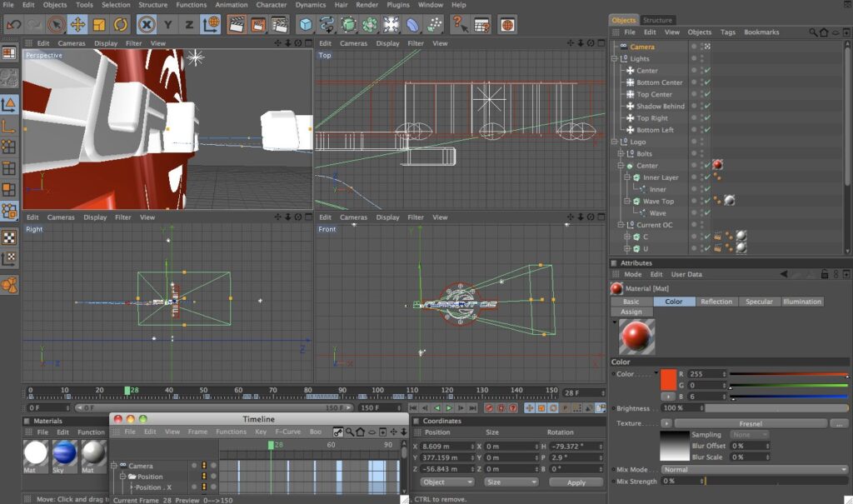This screenshot has height=504, width=853.
Task: Toggle Y axis lock
Action: pyautogui.click(x=167, y=24)
